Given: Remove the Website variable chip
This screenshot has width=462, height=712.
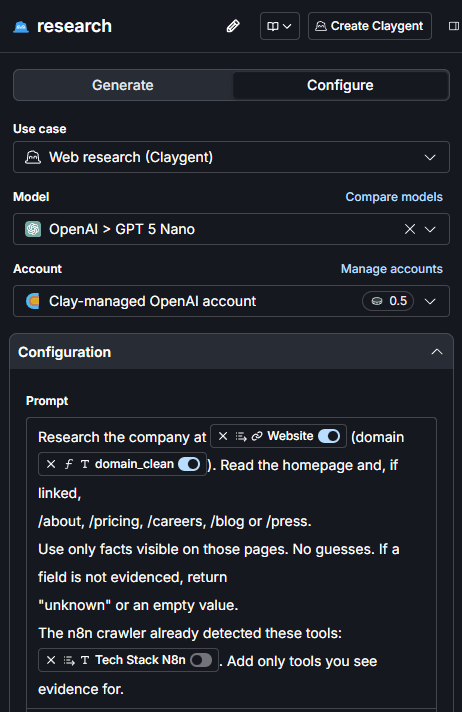Looking at the screenshot, I should pos(223,436).
